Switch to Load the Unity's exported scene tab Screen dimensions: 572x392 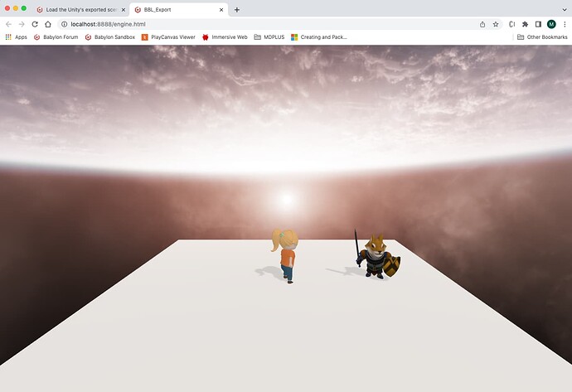pos(80,10)
